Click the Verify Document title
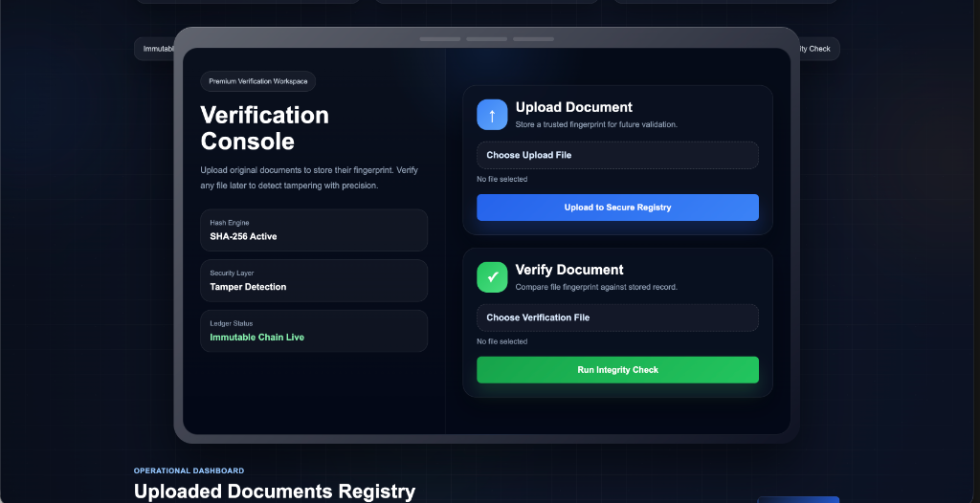This screenshot has height=503, width=980. tap(569, 270)
